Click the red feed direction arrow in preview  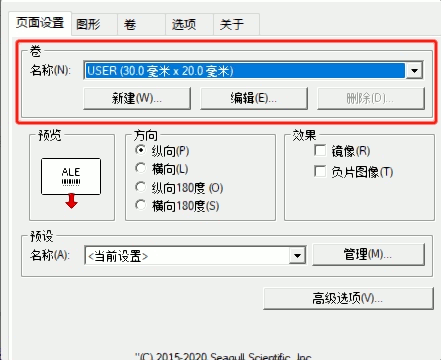(x=71, y=201)
